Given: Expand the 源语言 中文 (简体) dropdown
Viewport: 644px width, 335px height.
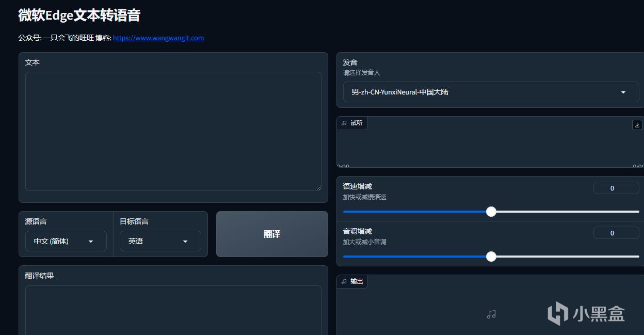Looking at the screenshot, I should (66, 241).
